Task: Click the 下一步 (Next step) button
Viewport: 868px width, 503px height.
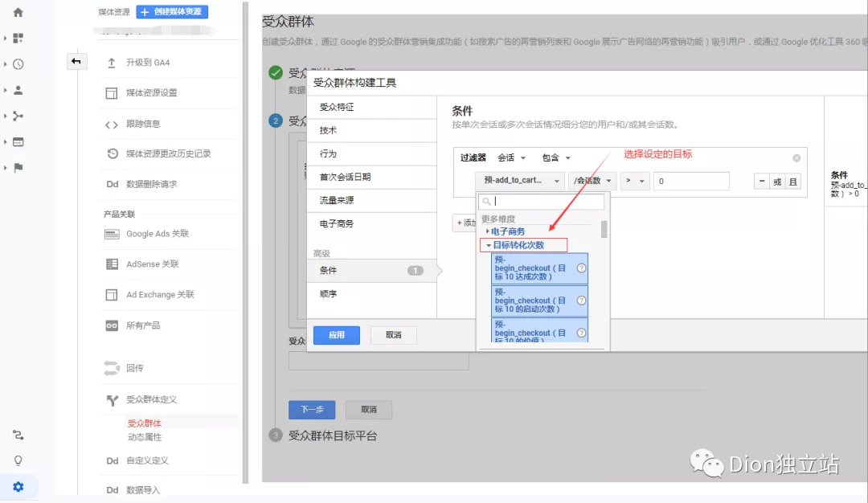Action: tap(311, 409)
